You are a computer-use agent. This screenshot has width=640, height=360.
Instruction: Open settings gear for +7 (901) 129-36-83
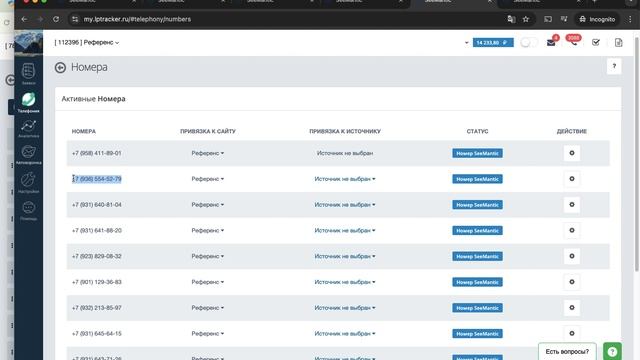pyautogui.click(x=572, y=282)
